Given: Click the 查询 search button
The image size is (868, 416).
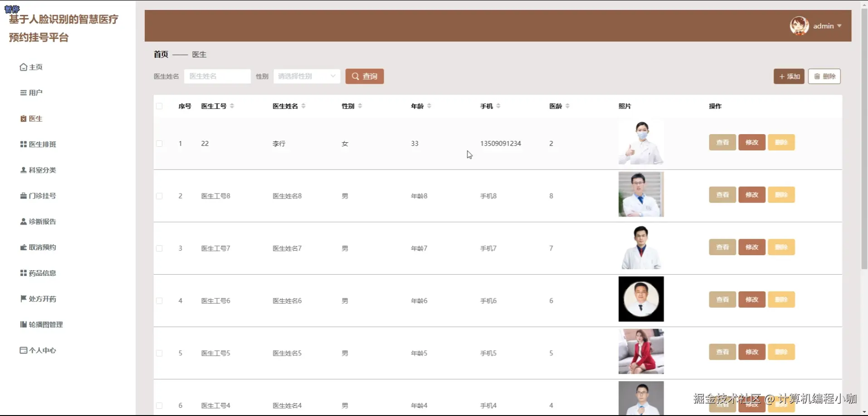Looking at the screenshot, I should click(x=365, y=76).
